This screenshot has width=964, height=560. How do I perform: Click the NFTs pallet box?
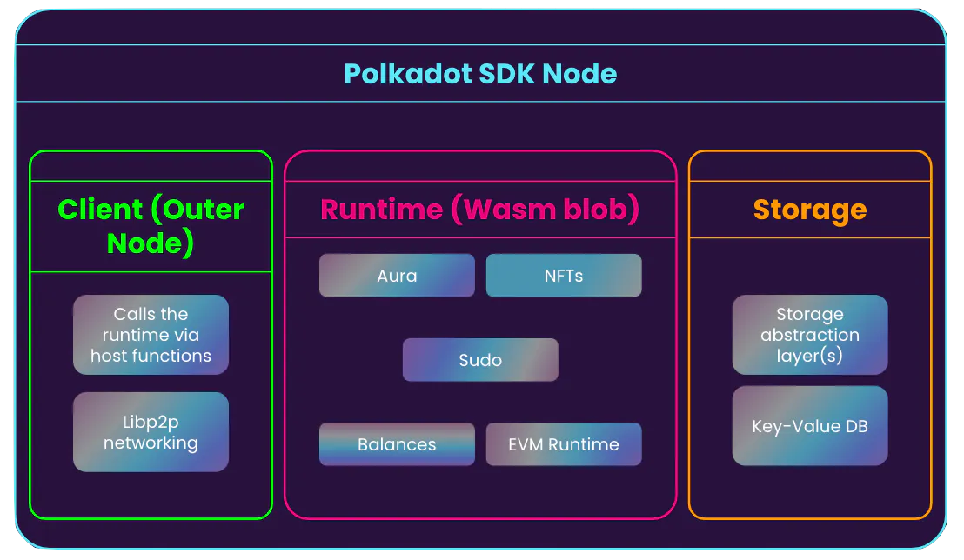pos(564,276)
